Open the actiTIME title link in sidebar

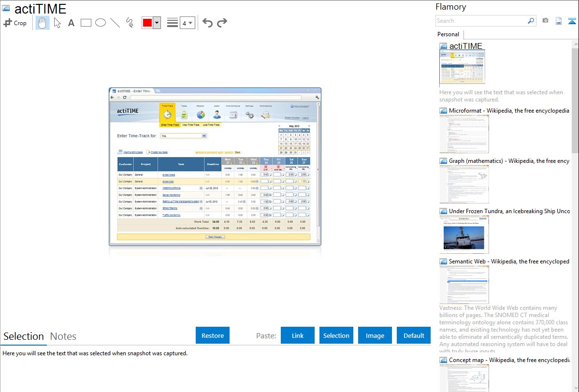(x=466, y=46)
